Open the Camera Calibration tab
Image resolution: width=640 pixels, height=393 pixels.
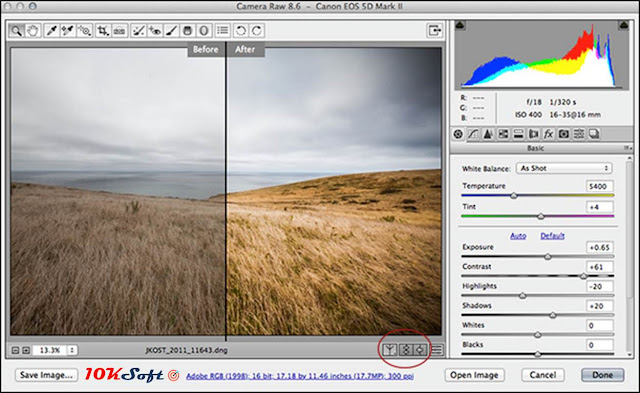564,134
